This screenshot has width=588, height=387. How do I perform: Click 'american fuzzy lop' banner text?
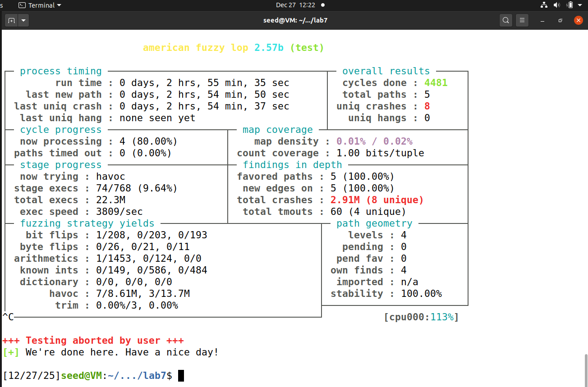(196, 48)
